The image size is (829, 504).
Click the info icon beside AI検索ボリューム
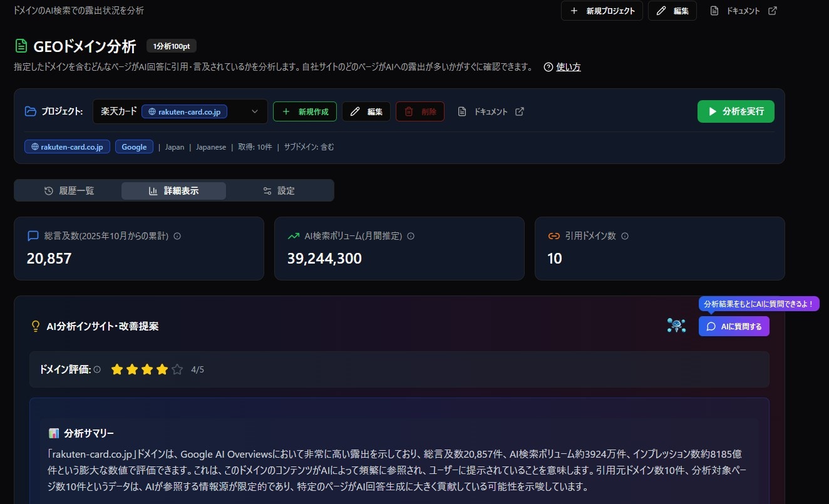point(411,236)
